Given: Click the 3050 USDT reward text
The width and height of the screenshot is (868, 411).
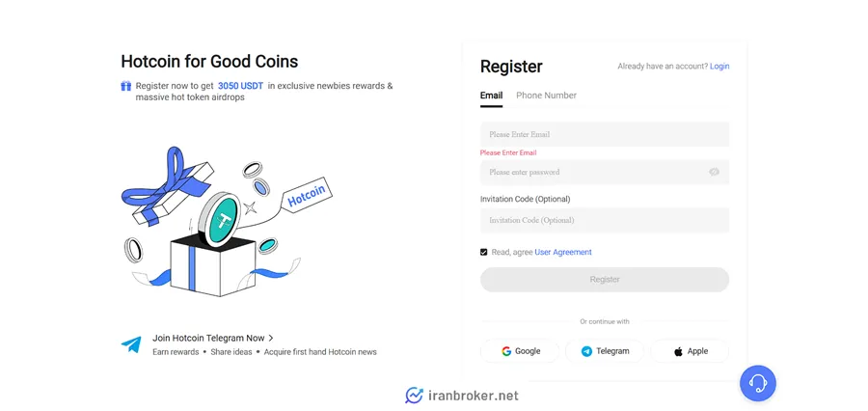Looking at the screenshot, I should point(240,86).
